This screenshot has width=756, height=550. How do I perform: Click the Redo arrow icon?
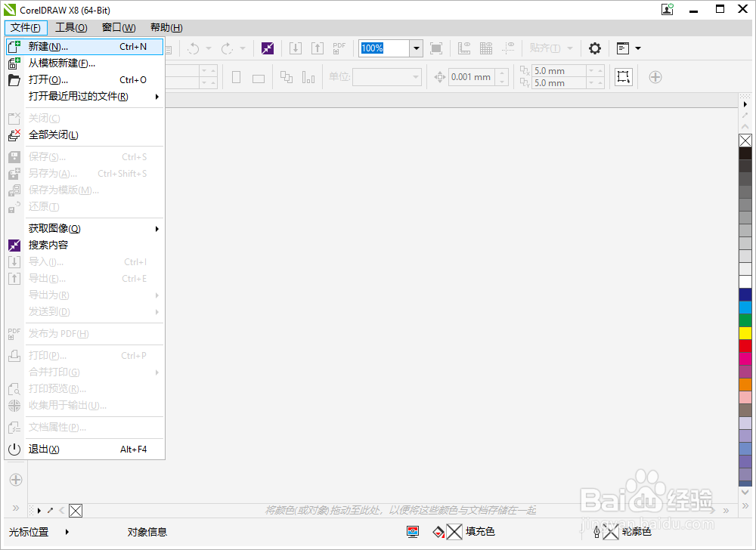click(227, 48)
